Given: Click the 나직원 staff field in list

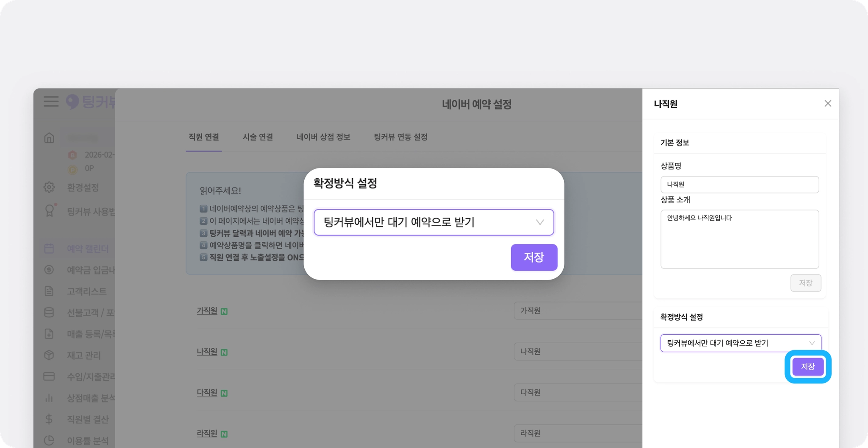Looking at the screenshot, I should pos(578,351).
